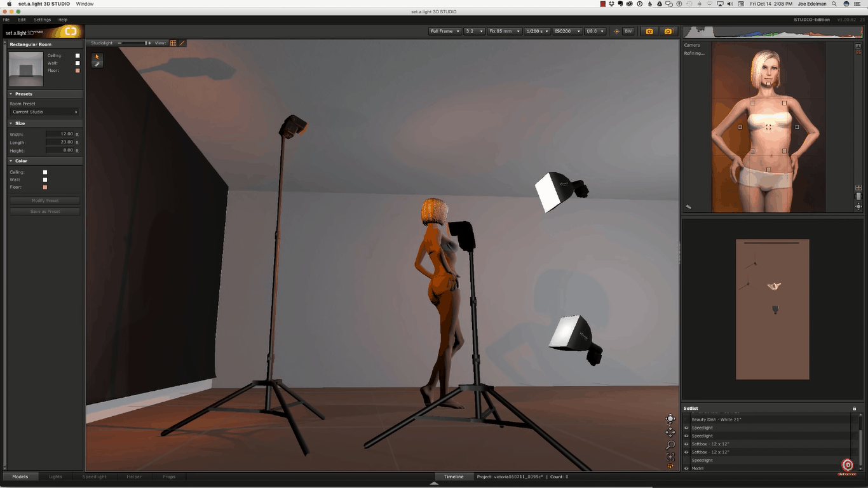868x488 pixels.
Task: Switch to the Lights tab
Action: pyautogui.click(x=56, y=477)
